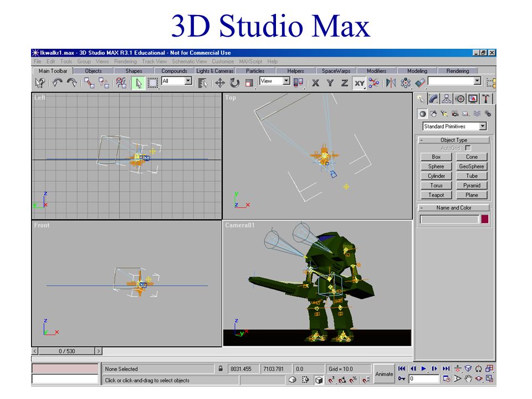Open the All selection filter dropdown
This screenshot has width=532, height=399.
[x=188, y=81]
